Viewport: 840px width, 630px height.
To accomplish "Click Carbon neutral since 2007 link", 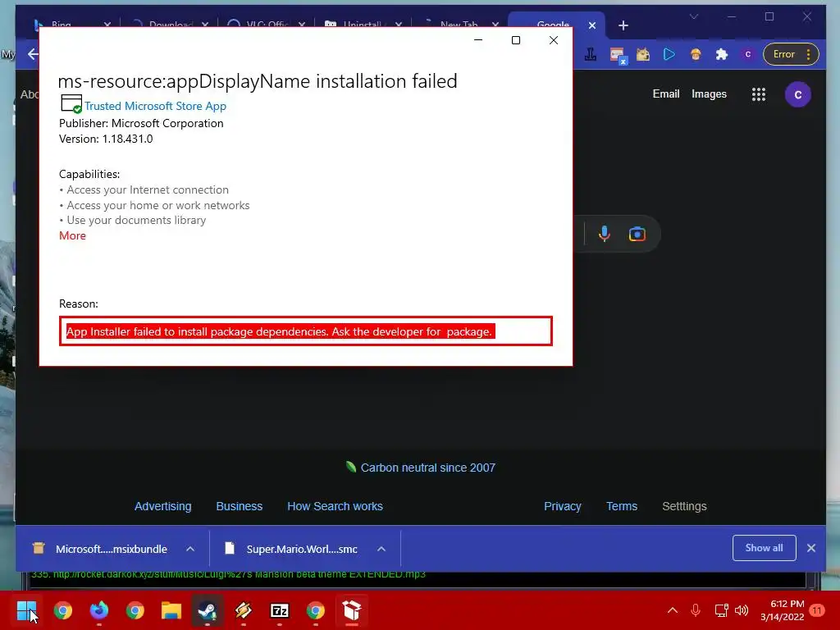I will click(427, 468).
